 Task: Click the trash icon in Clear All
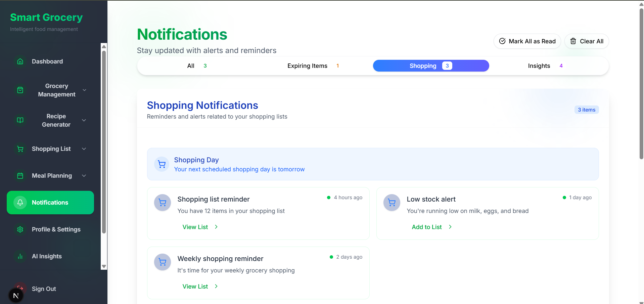click(573, 41)
